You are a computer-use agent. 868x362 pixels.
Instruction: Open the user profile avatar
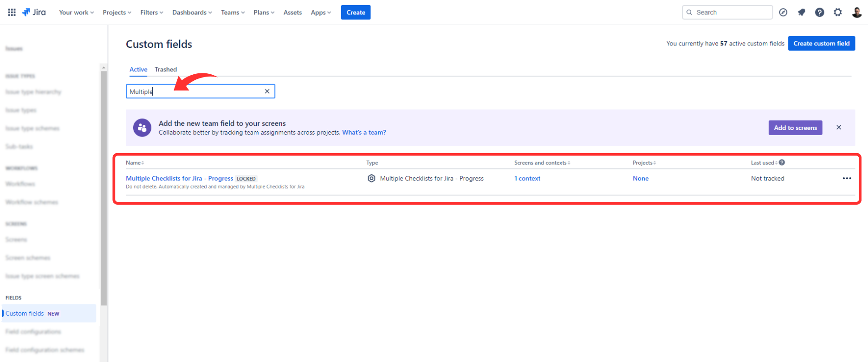(x=857, y=13)
